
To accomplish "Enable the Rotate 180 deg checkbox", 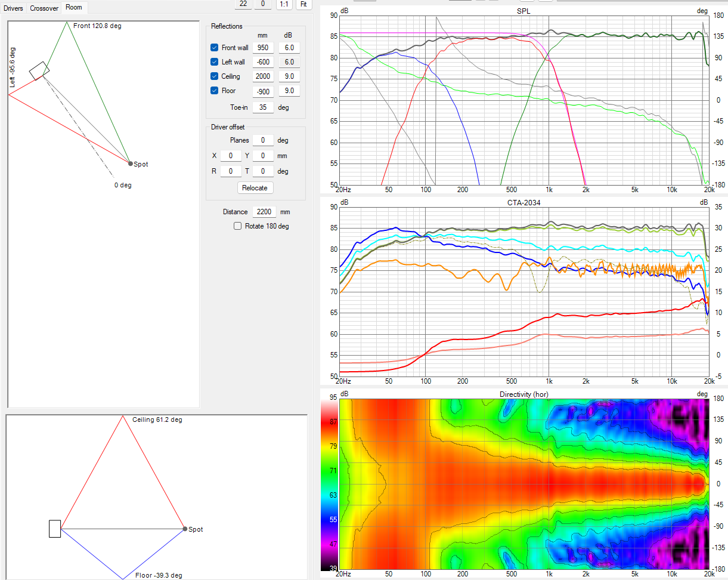I will pos(237,226).
